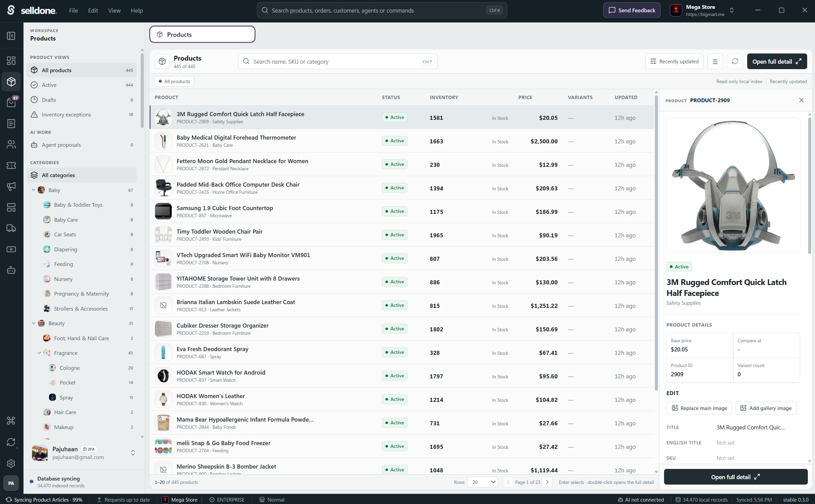Open the marketing megaphone icon
This screenshot has width=815, height=504.
[x=11, y=186]
